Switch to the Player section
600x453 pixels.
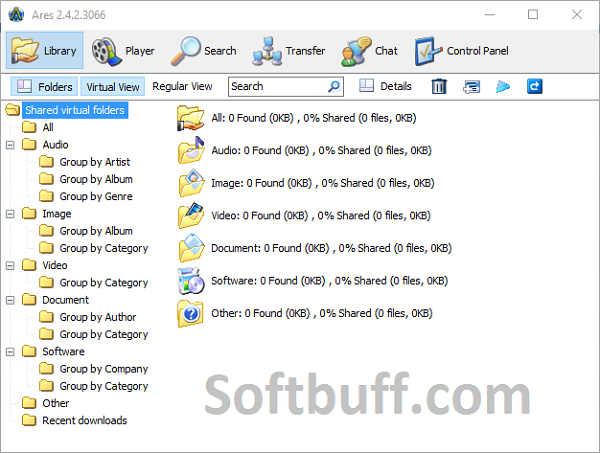point(123,51)
